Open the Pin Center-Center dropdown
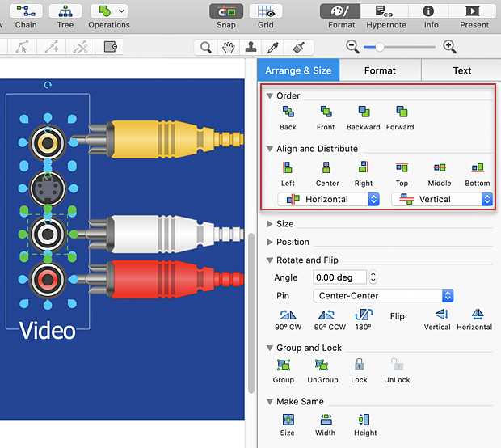This screenshot has height=448, width=501. pos(383,295)
